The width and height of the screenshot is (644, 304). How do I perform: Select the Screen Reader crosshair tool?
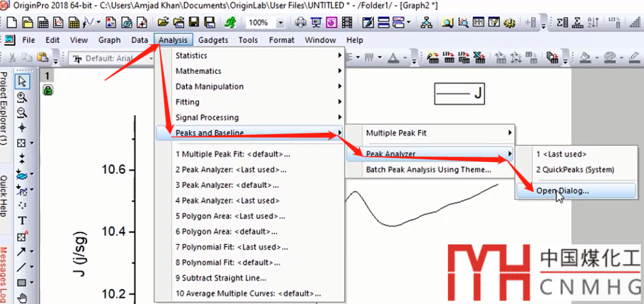(x=22, y=128)
